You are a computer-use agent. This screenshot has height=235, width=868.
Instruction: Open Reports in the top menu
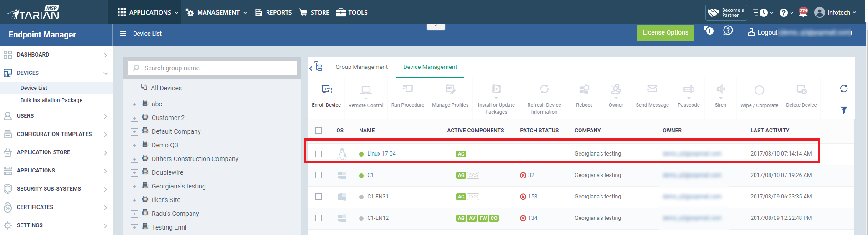(x=273, y=12)
